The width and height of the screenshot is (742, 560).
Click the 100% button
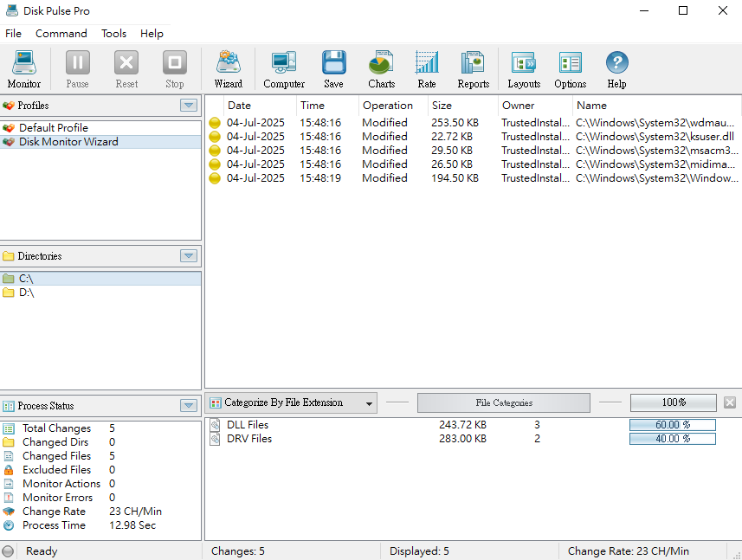674,403
